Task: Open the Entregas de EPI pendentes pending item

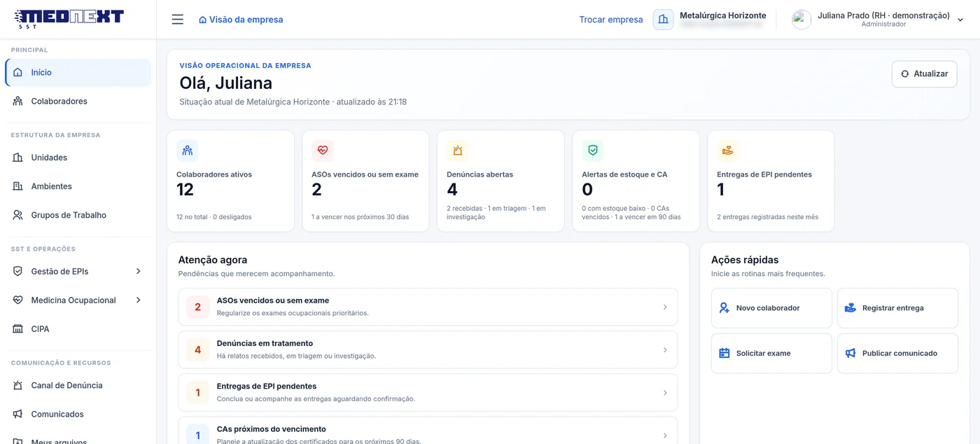Action: pos(428,392)
